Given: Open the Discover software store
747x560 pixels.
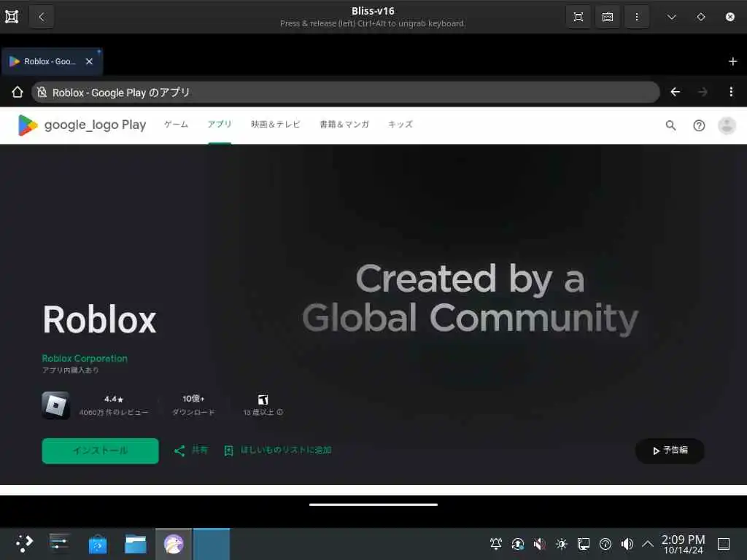Looking at the screenshot, I should coord(98,544).
